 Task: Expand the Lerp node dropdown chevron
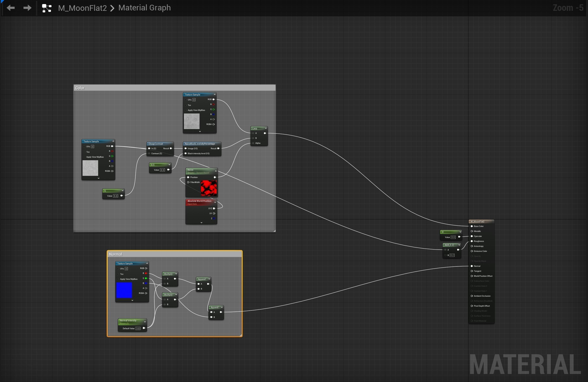click(266, 128)
